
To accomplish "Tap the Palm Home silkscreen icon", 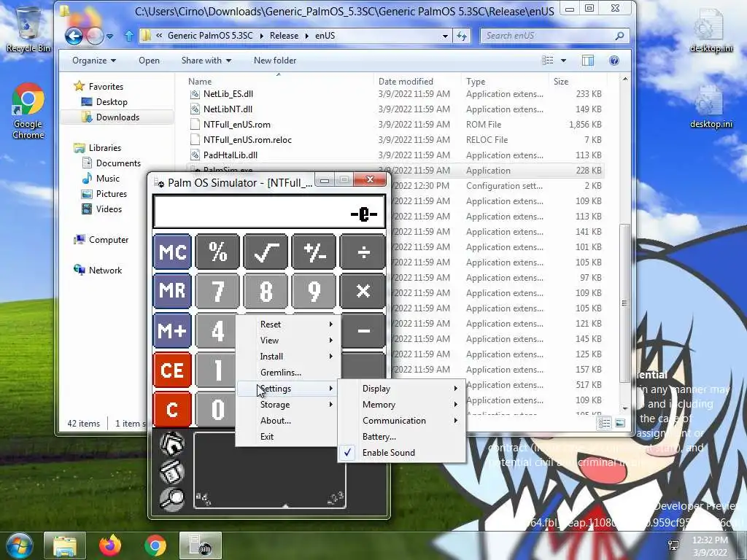I will [x=172, y=443].
